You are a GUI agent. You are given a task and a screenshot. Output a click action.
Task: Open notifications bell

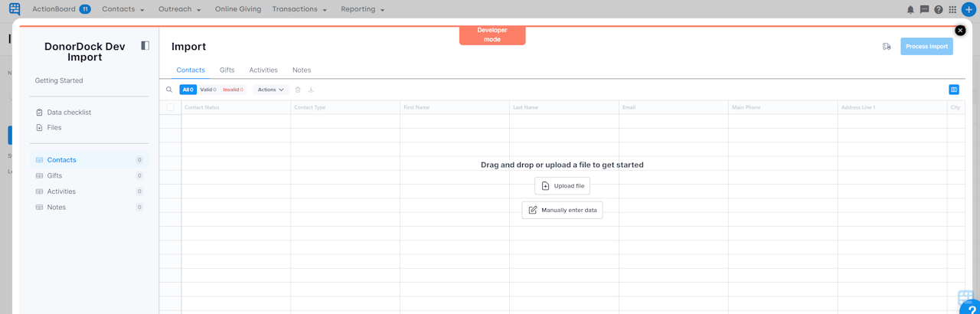click(x=910, y=10)
